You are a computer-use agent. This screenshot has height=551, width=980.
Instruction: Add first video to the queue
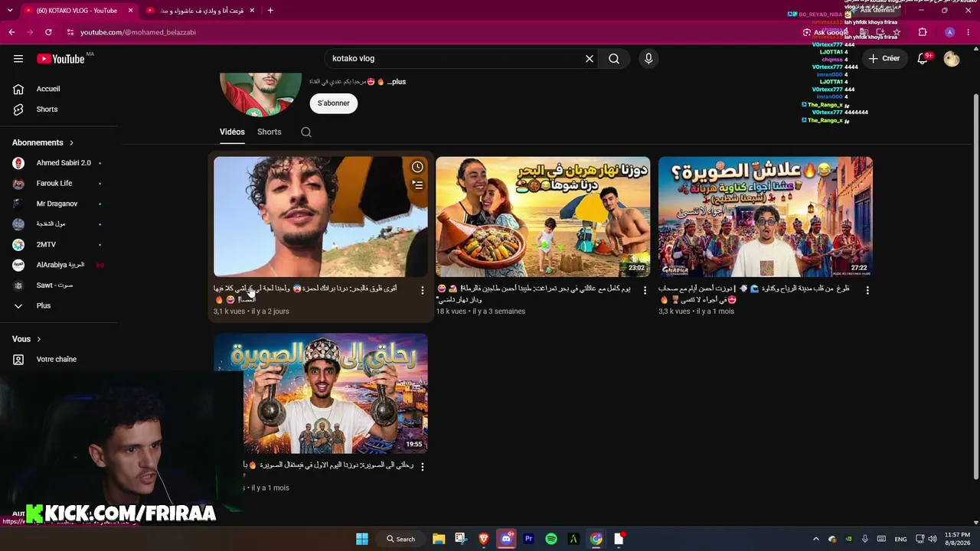pos(417,184)
